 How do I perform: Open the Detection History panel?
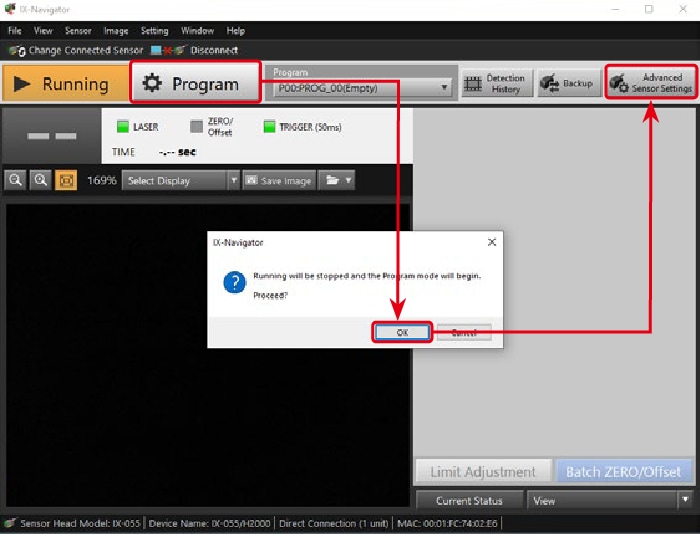[495, 84]
